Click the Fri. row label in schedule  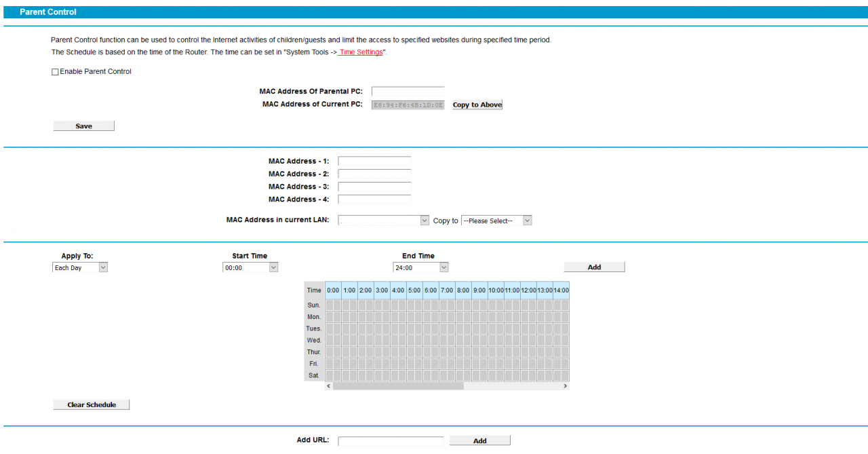(x=314, y=364)
